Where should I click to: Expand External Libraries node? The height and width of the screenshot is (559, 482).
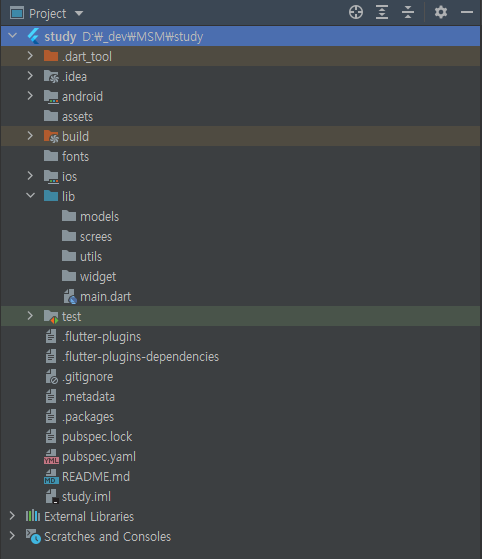[12, 516]
